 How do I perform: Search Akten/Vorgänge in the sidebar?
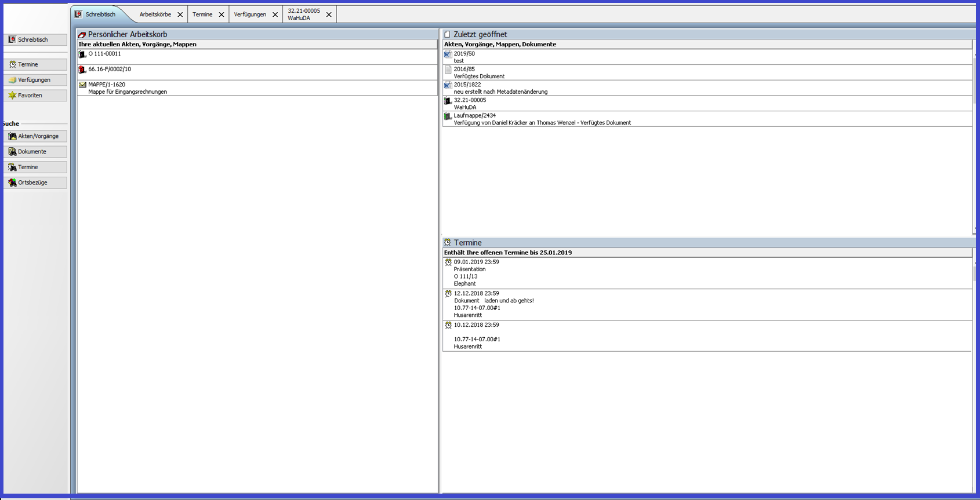[35, 136]
